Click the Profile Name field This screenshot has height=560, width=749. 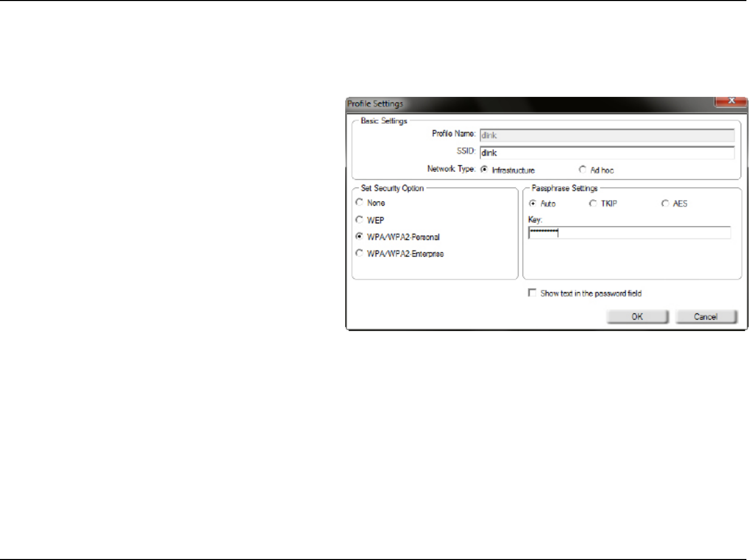[x=607, y=135]
